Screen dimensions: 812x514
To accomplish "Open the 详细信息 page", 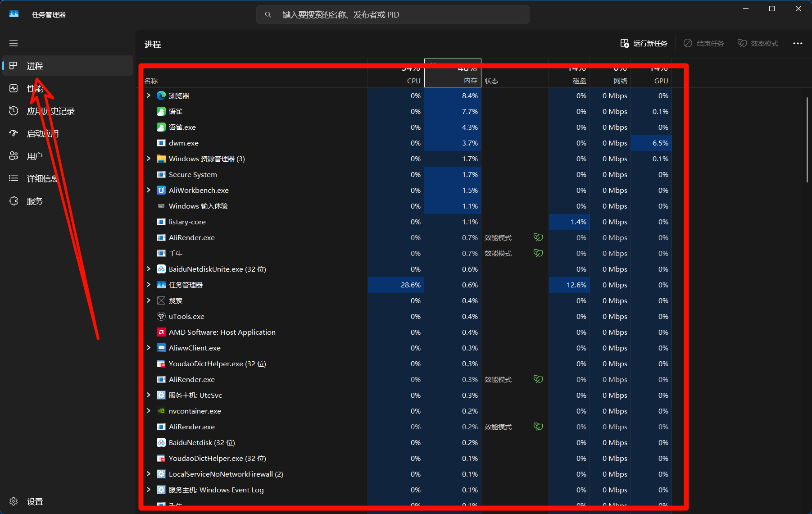I will click(68, 178).
